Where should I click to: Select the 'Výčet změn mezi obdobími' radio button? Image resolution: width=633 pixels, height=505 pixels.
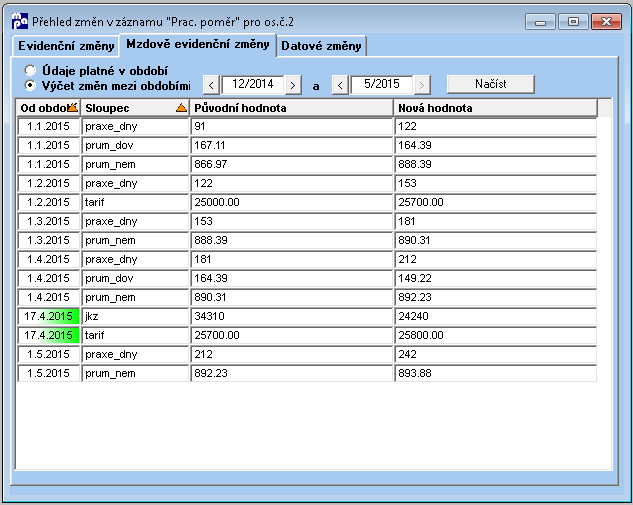click(x=30, y=86)
